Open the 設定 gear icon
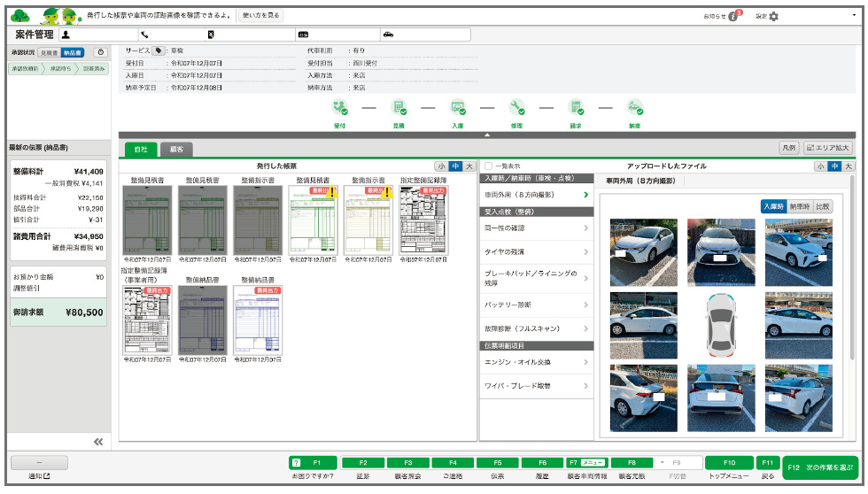This screenshot has height=494, width=868. pyautogui.click(x=773, y=16)
